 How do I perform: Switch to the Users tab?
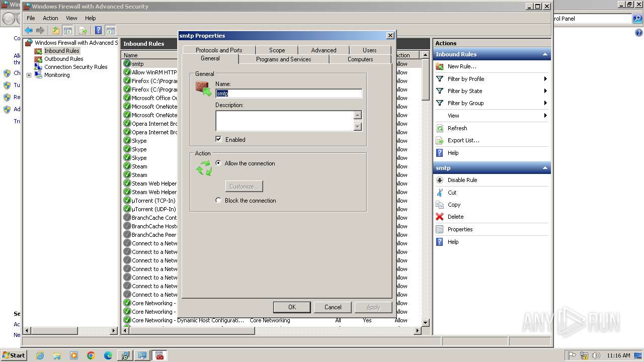369,50
